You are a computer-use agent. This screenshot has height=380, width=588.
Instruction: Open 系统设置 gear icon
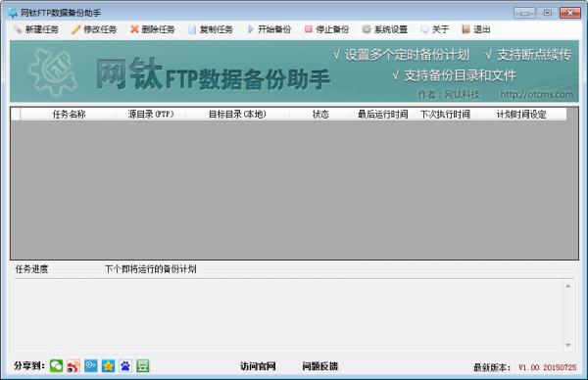click(367, 29)
